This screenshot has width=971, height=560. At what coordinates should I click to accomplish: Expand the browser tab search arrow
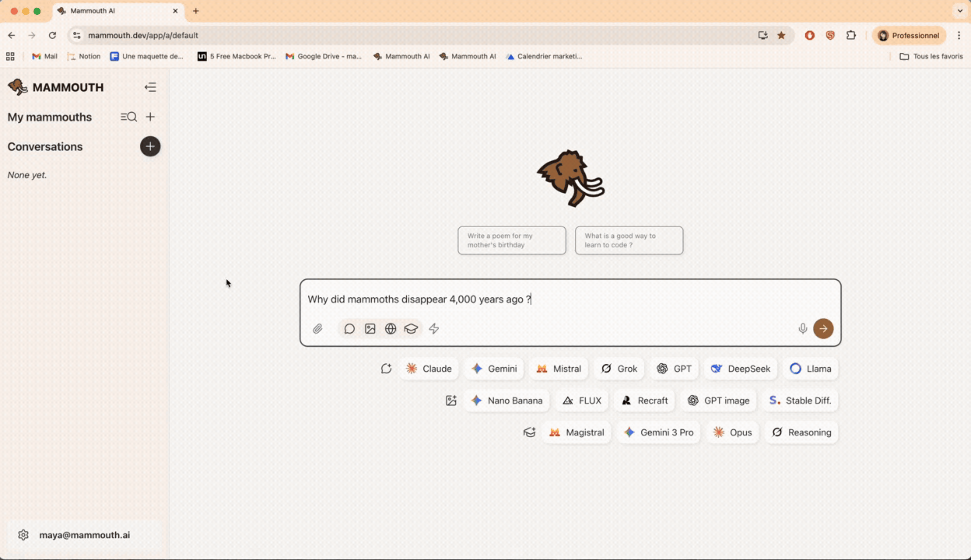959,11
